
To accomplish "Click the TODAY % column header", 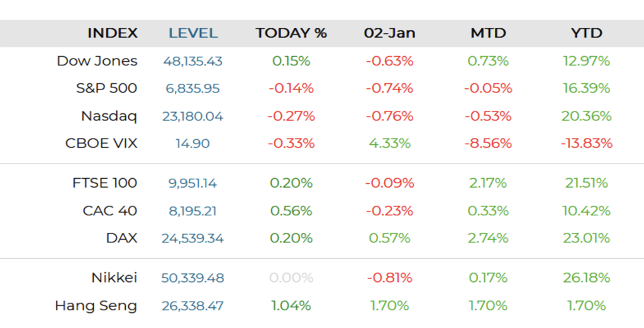I will click(291, 33).
